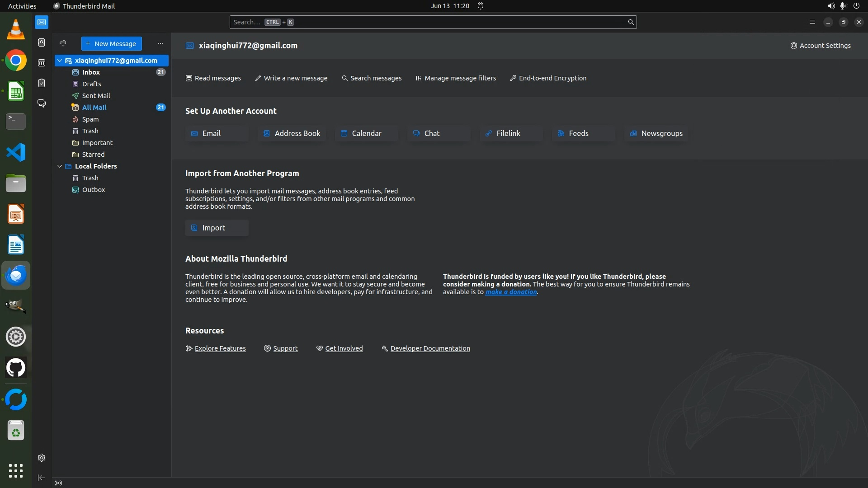Screen dimensions: 868x488
Task: Click the Get Messages cloud icon
Action: pos(63,43)
